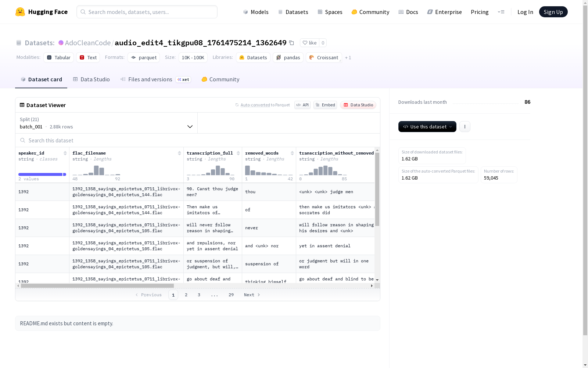Click the transcription_full length histogram
Viewport: 588px width, 368px height.
[x=211, y=170]
